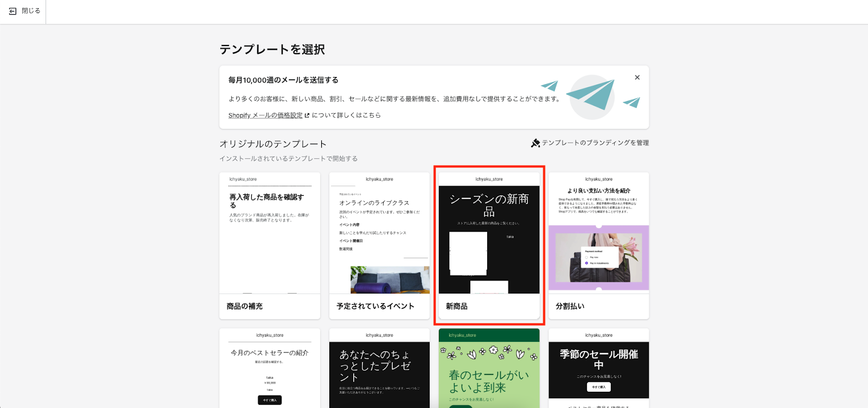This screenshot has height=408, width=868.
Task: Click the branding brush icon
Action: click(x=535, y=143)
